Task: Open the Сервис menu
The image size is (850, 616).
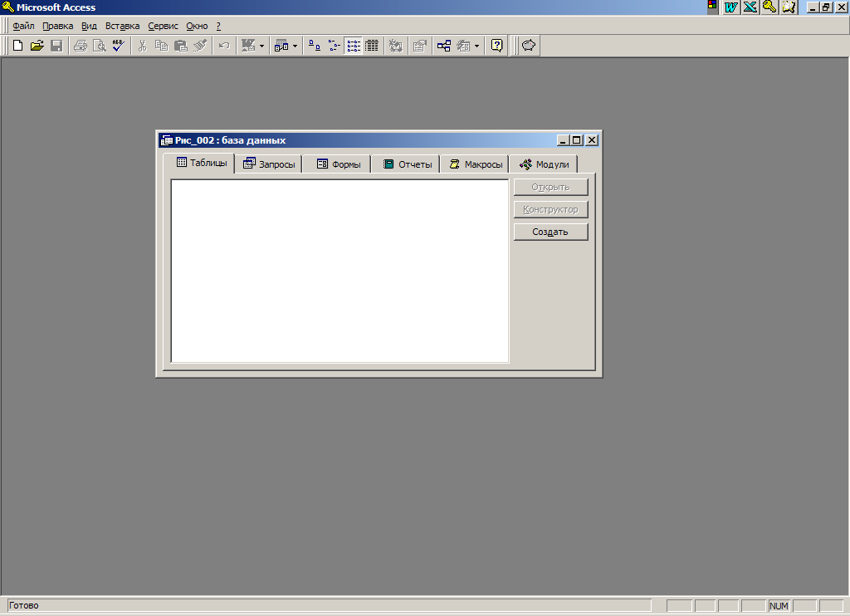Action: click(164, 26)
